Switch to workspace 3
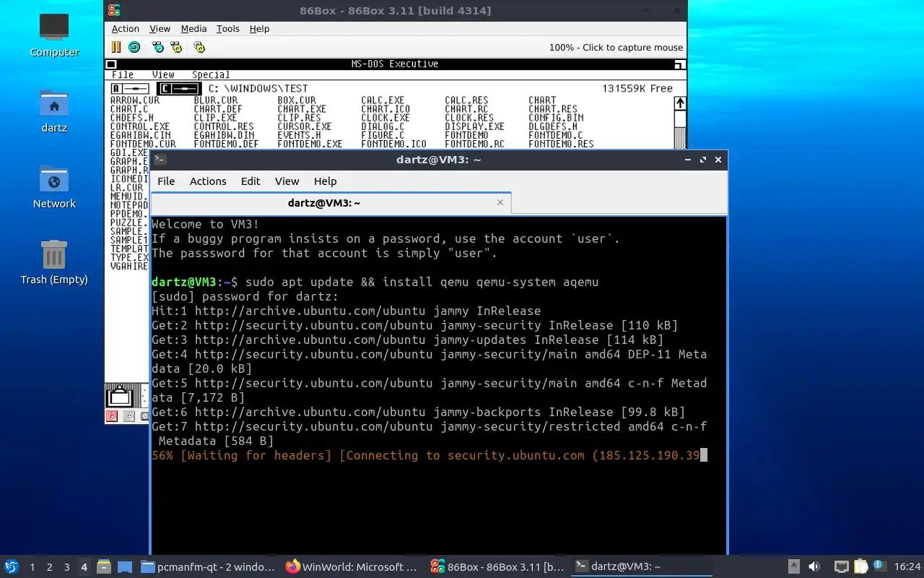The width and height of the screenshot is (924, 578). pos(66,567)
